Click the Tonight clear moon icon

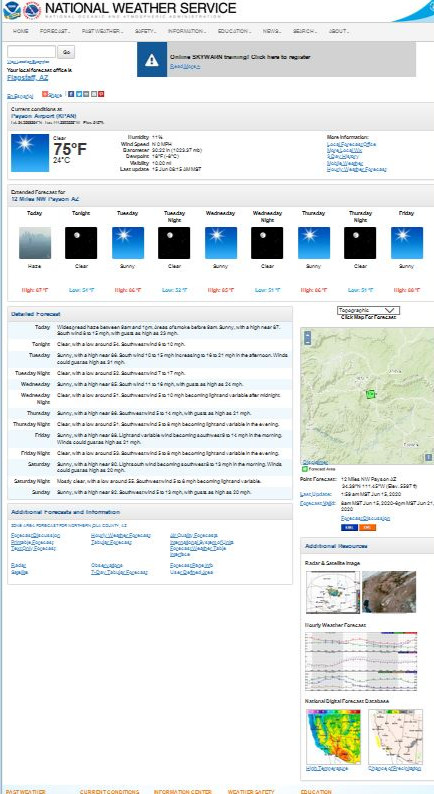click(81, 243)
